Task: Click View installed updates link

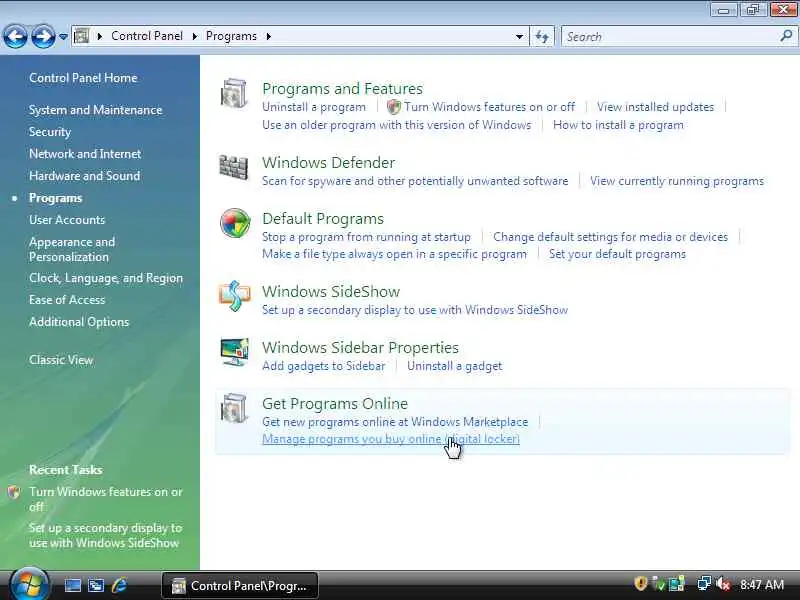Action: coord(656,107)
